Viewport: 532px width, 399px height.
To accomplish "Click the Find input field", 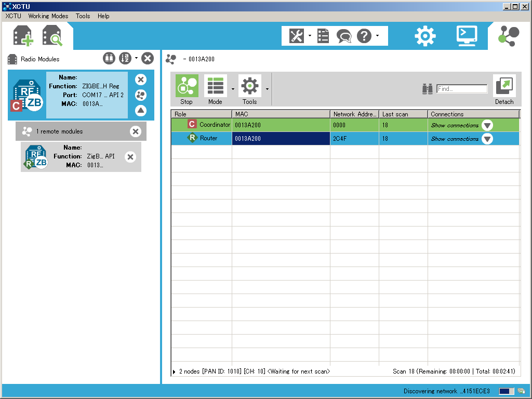I will pyautogui.click(x=462, y=89).
